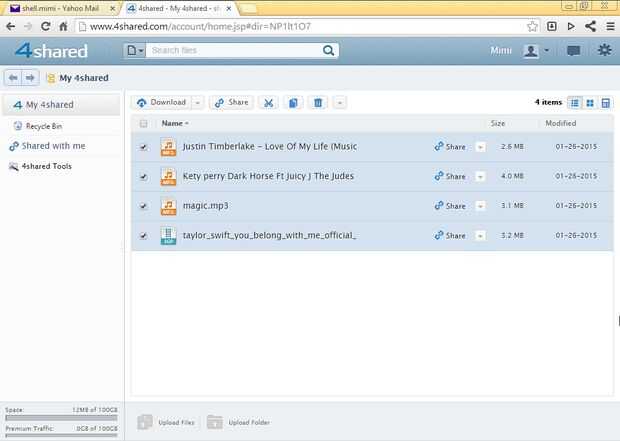Expand the user account dropdown arrow

pyautogui.click(x=546, y=50)
